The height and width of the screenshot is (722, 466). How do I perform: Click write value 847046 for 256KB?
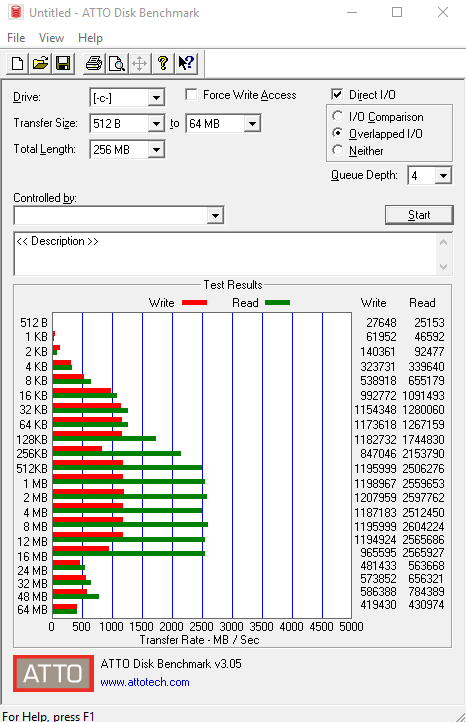[x=378, y=454]
